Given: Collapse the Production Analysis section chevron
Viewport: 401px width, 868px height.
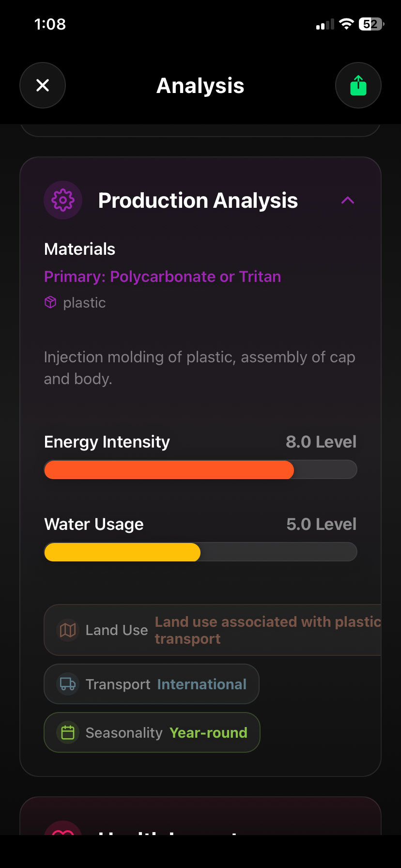Looking at the screenshot, I should point(348,200).
